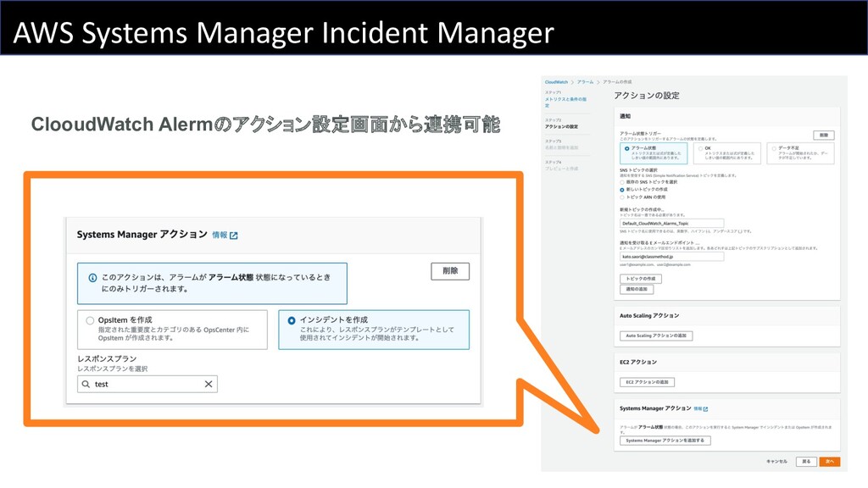Click the magnifier icon in the response plan field

tap(86, 384)
